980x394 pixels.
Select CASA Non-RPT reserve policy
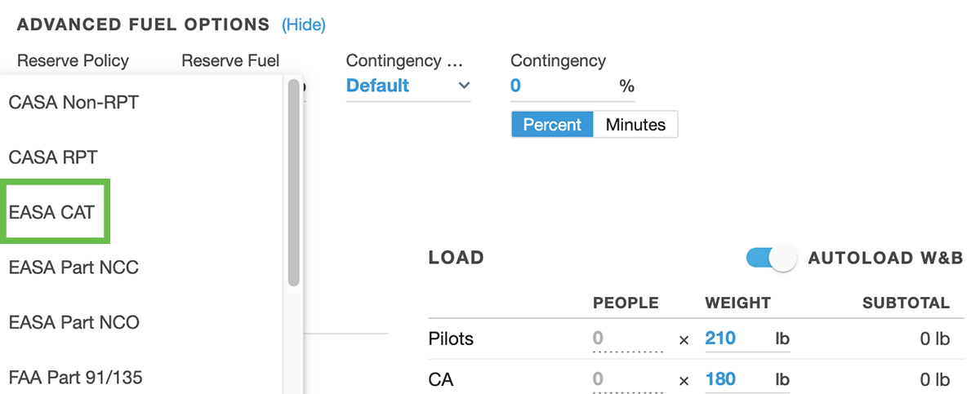(73, 103)
